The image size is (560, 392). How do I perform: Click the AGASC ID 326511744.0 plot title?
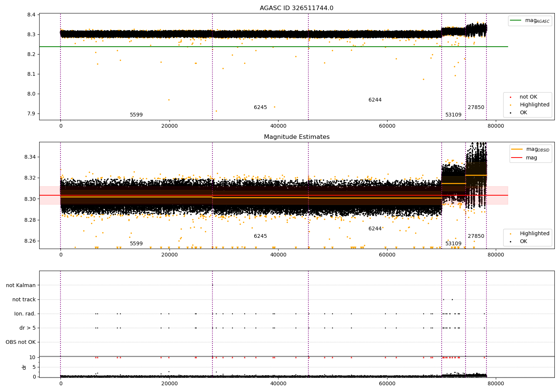coord(296,8)
